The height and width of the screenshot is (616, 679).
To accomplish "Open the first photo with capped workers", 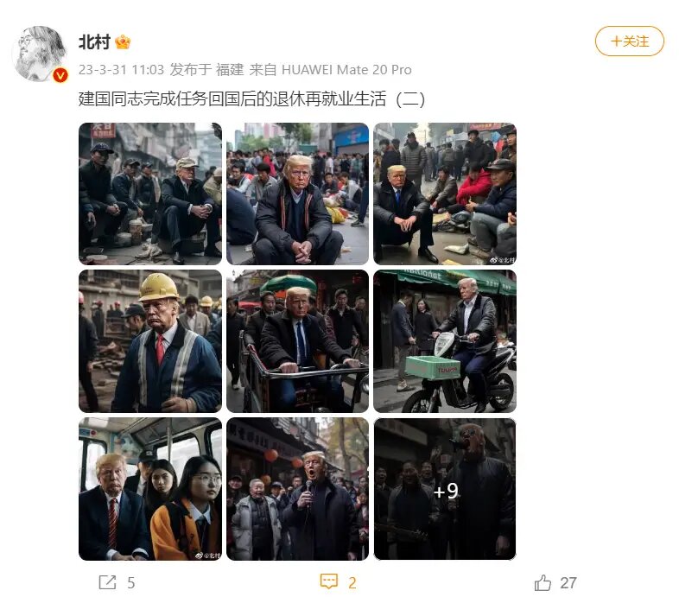I will [149, 194].
